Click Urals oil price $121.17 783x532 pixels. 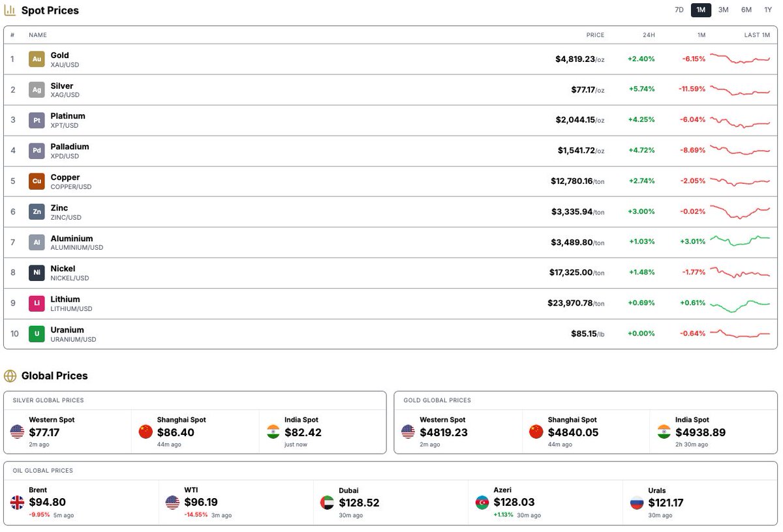point(666,503)
